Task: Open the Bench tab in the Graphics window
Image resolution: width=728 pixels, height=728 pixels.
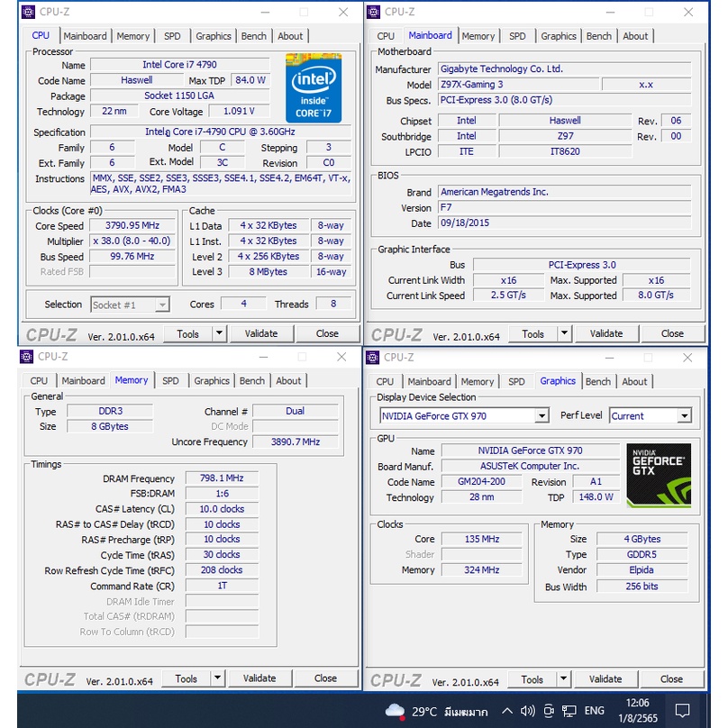Action: coord(597,381)
